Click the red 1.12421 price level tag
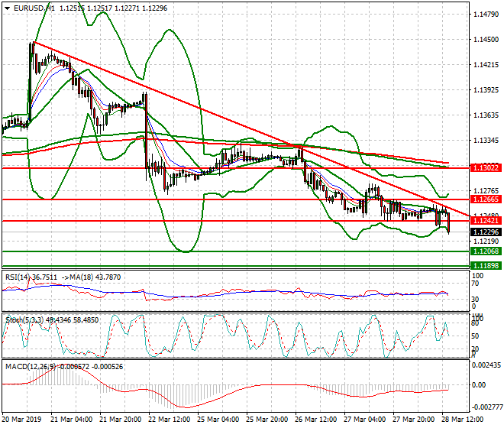 (x=485, y=221)
